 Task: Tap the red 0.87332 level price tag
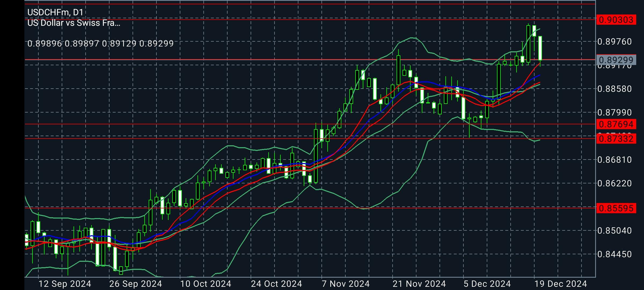coord(616,139)
